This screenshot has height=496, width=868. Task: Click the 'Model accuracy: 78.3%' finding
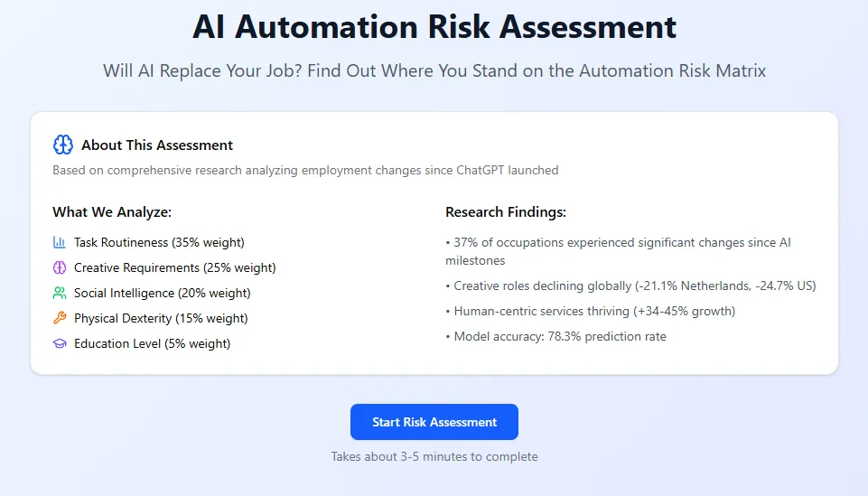[555, 336]
